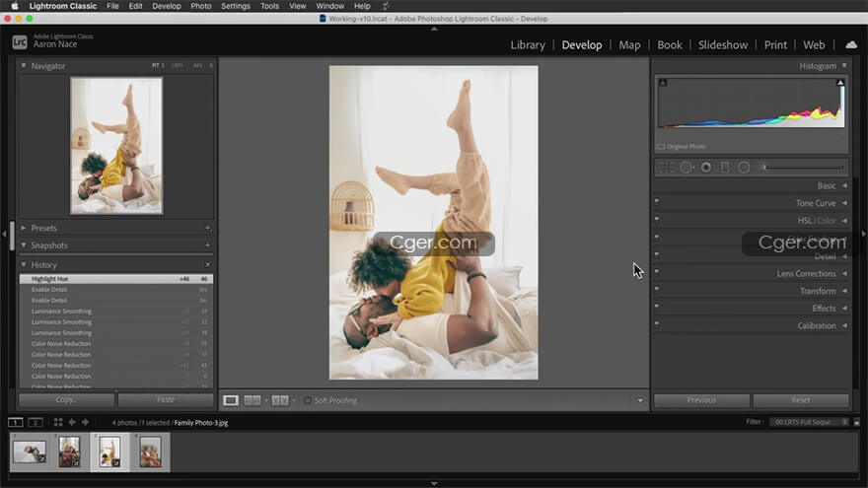Add a new preset with the plus icon
Screen dimensions: 868x488
[207, 228]
